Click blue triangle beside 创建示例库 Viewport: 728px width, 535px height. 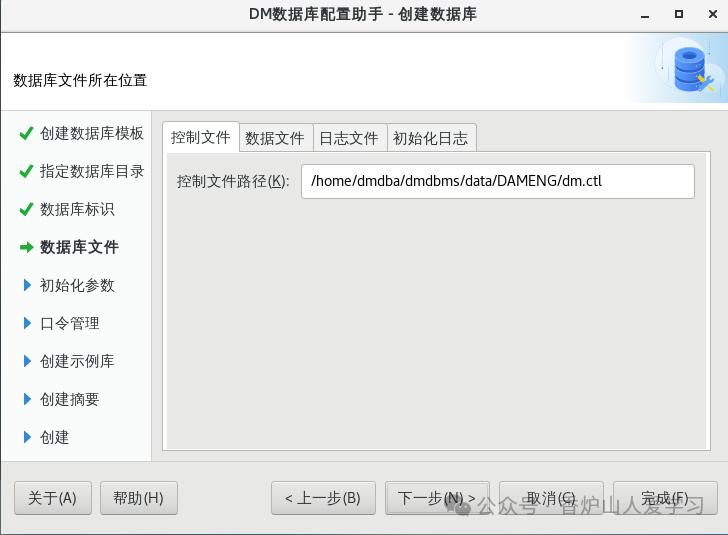[27, 361]
